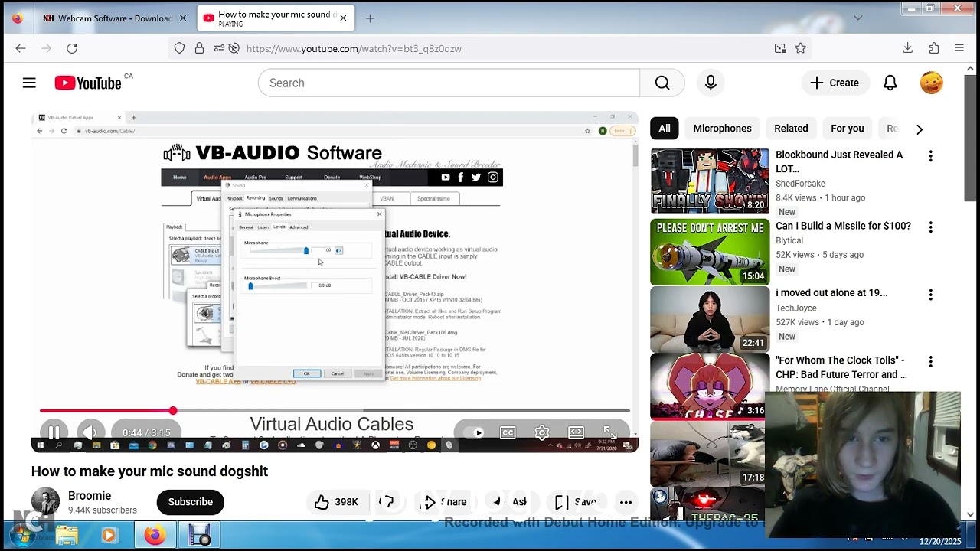Dislike the video
The width and height of the screenshot is (980, 551).
(387, 502)
